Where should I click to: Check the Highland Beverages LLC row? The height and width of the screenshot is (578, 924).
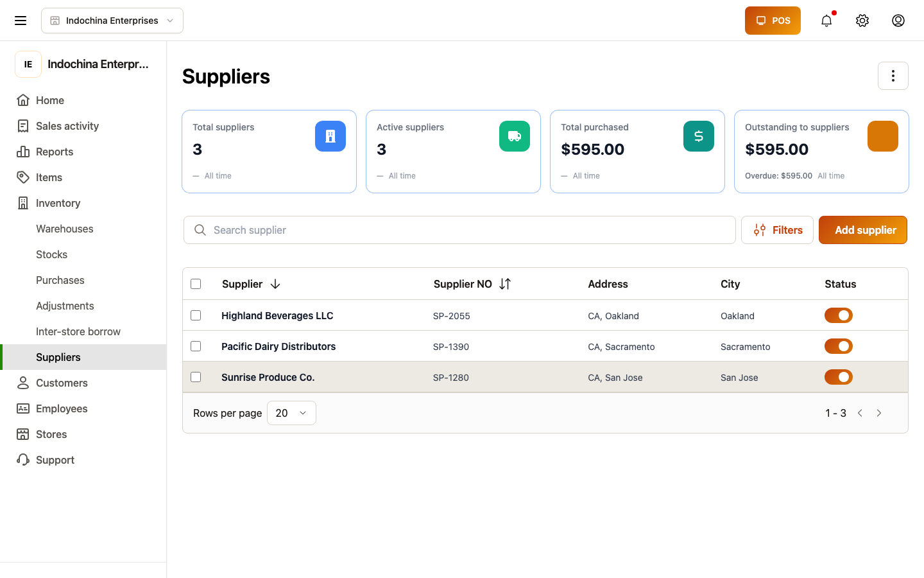[196, 315]
